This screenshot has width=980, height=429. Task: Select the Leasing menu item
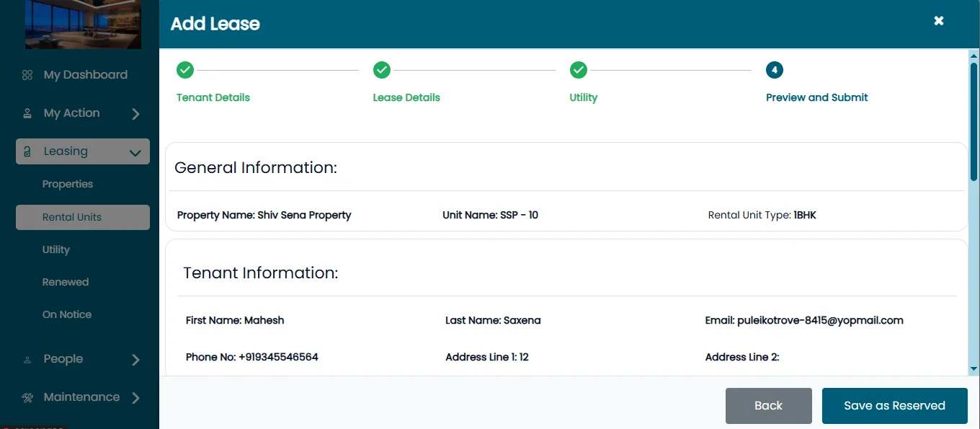[83, 151]
